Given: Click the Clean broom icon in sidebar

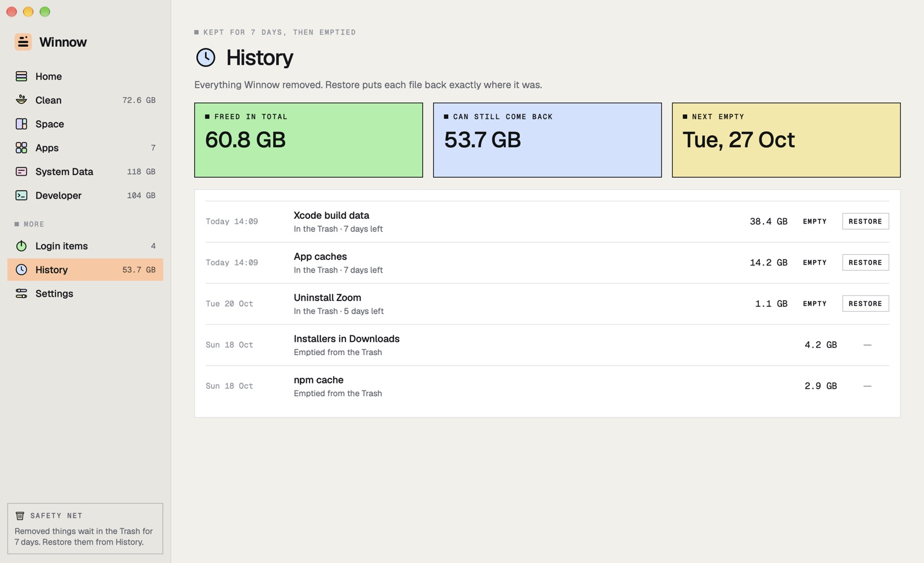Looking at the screenshot, I should (21, 100).
